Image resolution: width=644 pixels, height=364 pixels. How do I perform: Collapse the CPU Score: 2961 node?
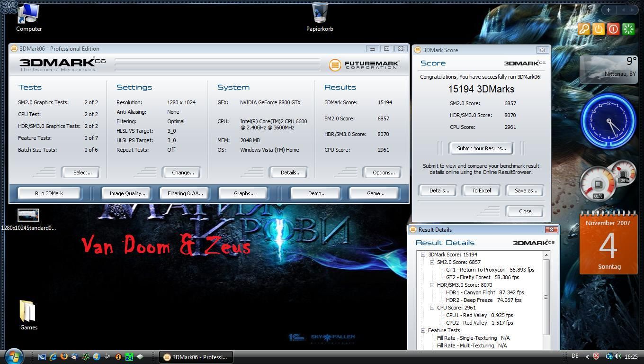432,308
